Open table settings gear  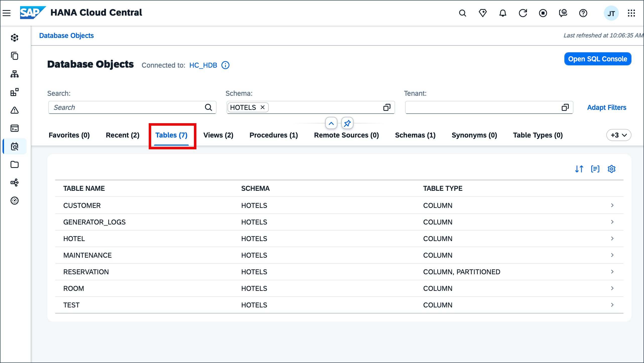[611, 169]
